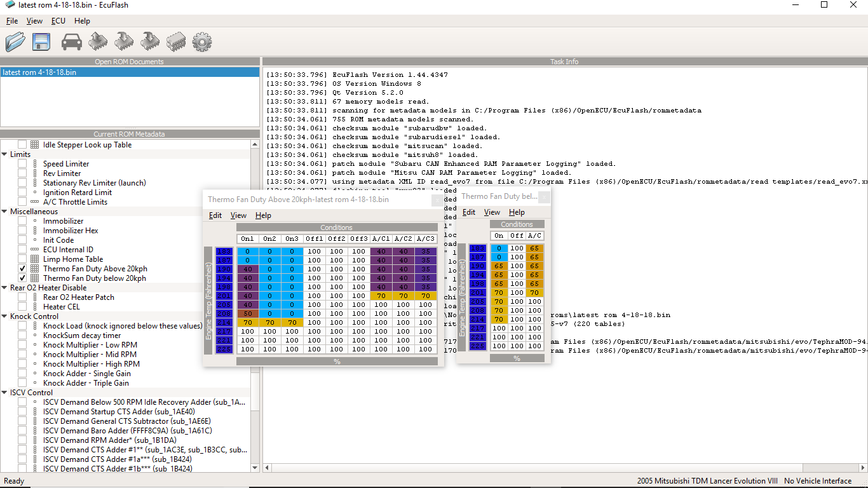
Task: Click the Open ROM folder icon
Action: tap(15, 42)
